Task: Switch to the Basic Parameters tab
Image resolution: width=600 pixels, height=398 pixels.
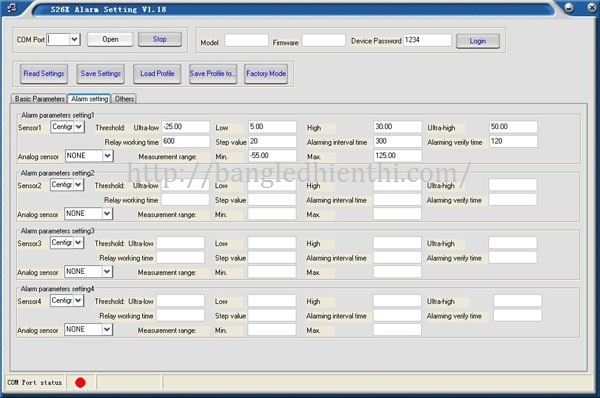Action: click(39, 99)
